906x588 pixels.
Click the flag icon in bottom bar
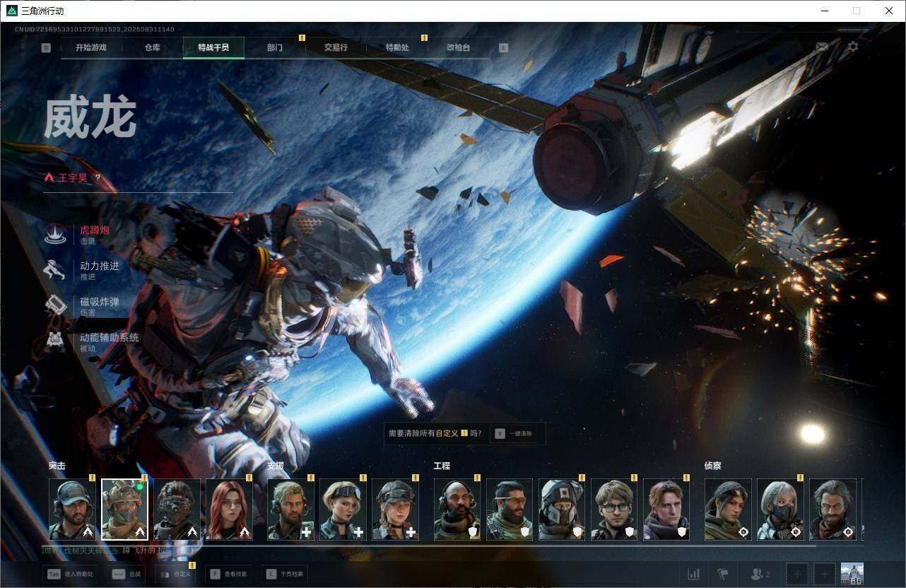pyautogui.click(x=722, y=574)
